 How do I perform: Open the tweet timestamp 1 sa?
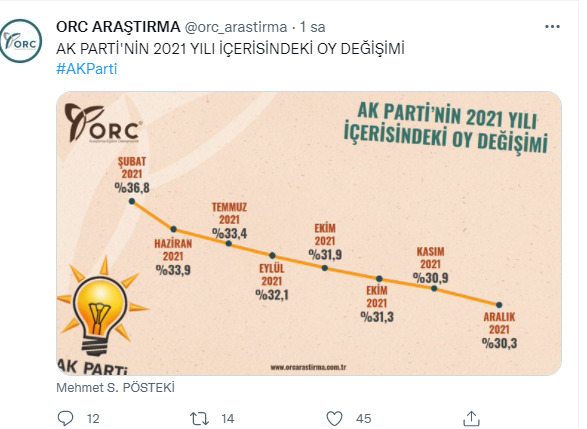tap(312, 27)
